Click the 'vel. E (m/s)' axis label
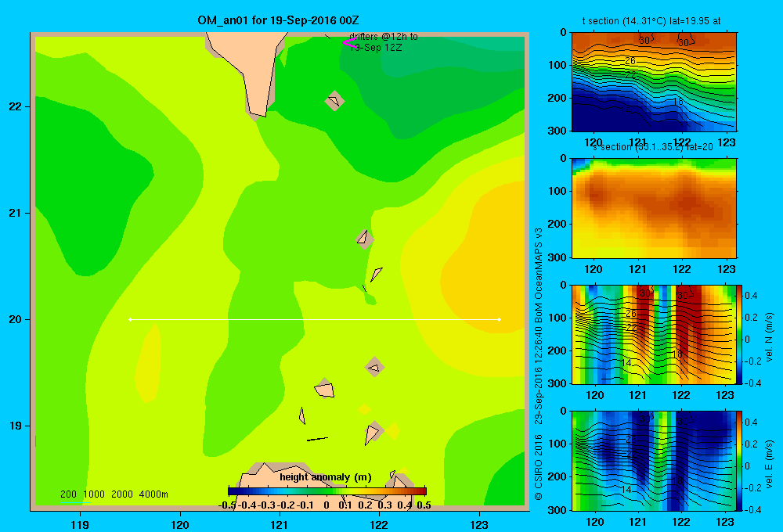This screenshot has width=783, height=532. pos(769,464)
